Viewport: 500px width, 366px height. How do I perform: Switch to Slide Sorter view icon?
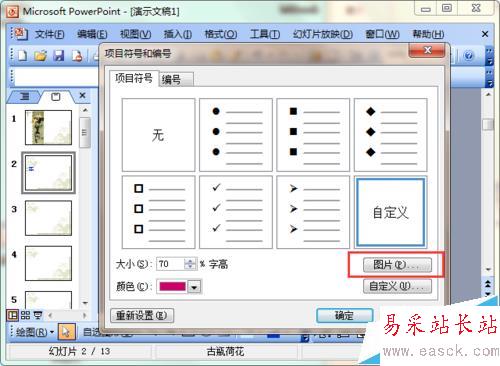[x=25, y=315]
